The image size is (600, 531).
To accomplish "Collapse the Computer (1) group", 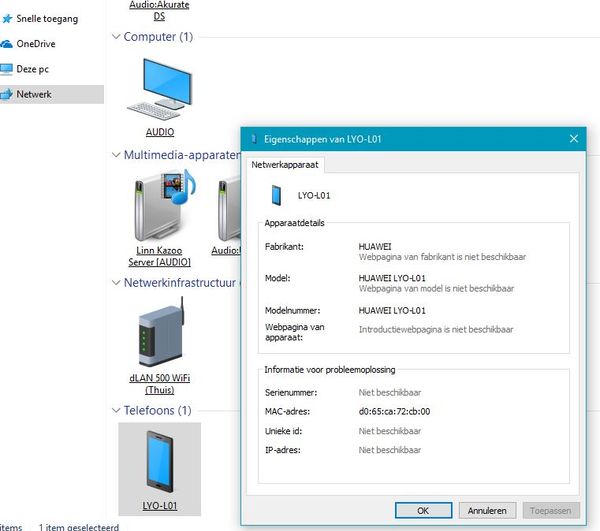I will (115, 37).
